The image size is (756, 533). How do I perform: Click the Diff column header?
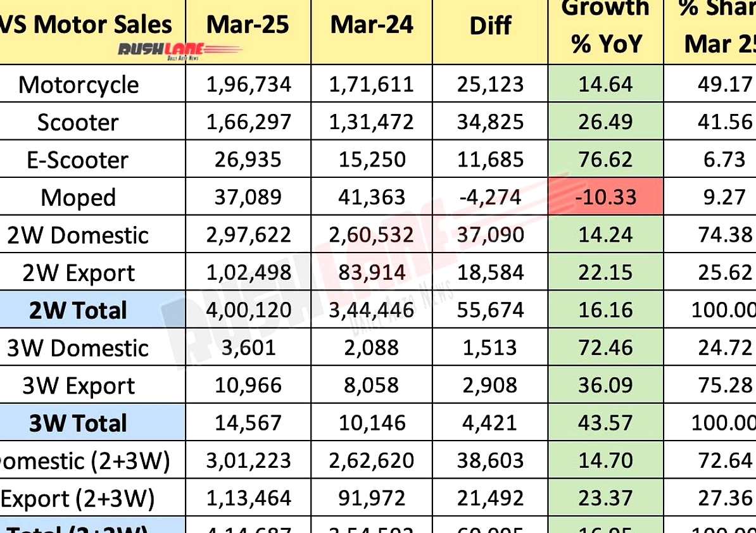point(490,25)
